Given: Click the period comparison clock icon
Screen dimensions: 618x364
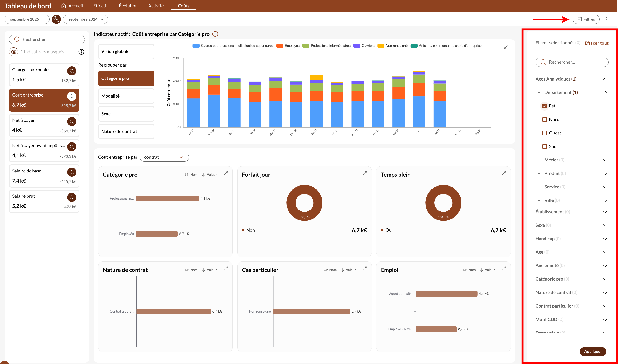Looking at the screenshot, I should pos(56,19).
